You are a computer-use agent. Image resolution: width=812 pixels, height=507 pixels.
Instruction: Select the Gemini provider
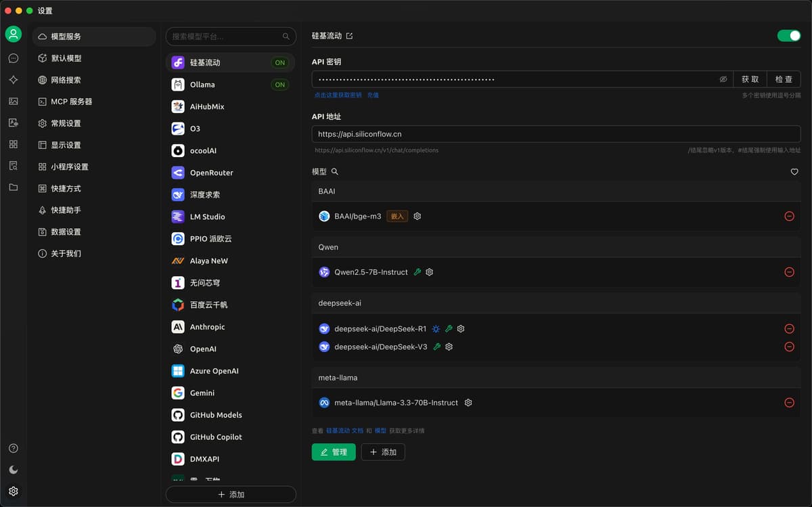click(x=231, y=393)
